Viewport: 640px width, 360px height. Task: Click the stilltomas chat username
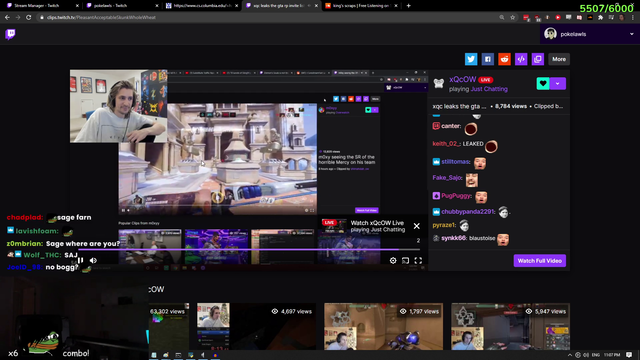tap(455, 162)
